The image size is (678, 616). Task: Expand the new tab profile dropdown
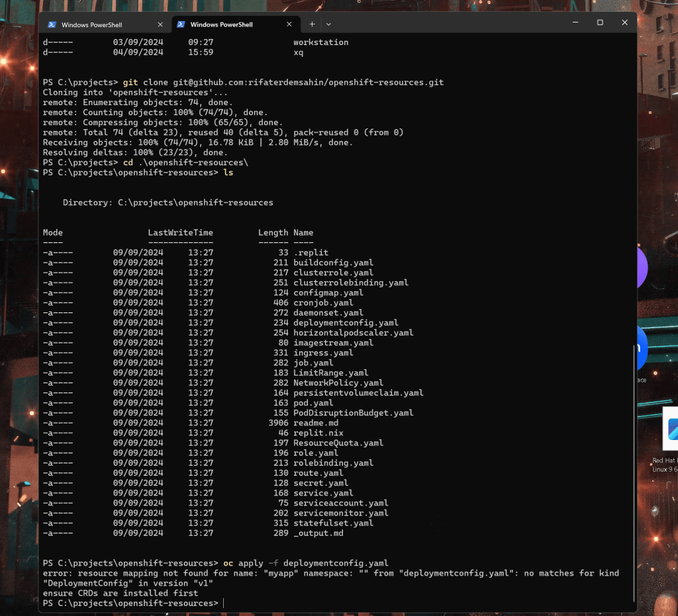click(328, 24)
